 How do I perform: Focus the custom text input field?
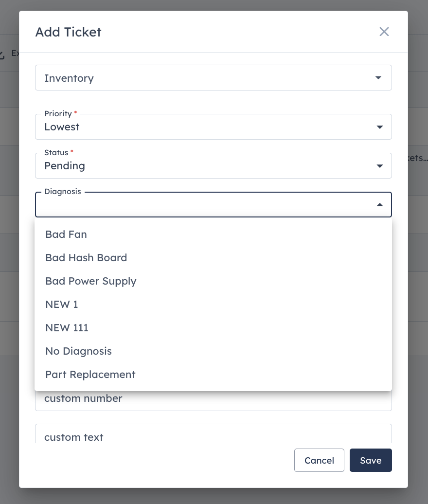point(214,434)
